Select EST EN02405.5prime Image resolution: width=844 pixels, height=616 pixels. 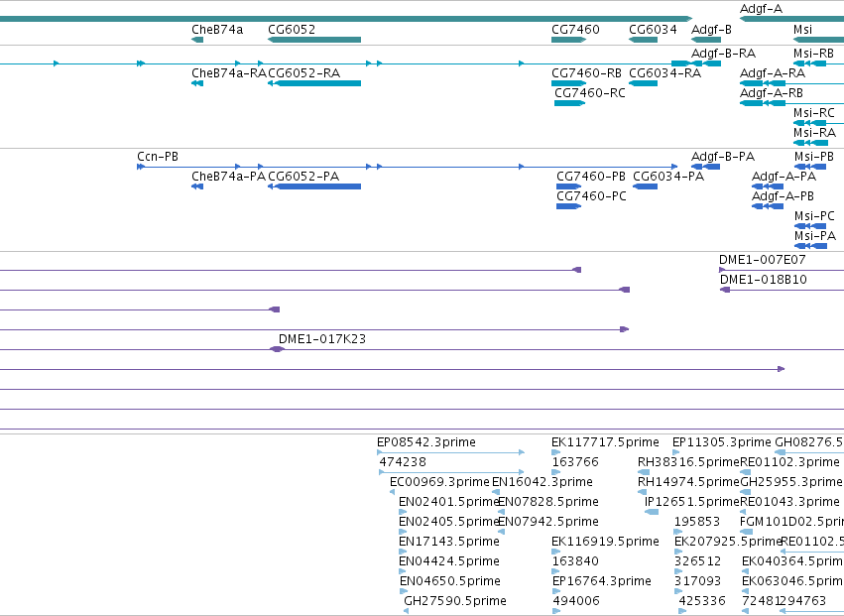pos(449,523)
